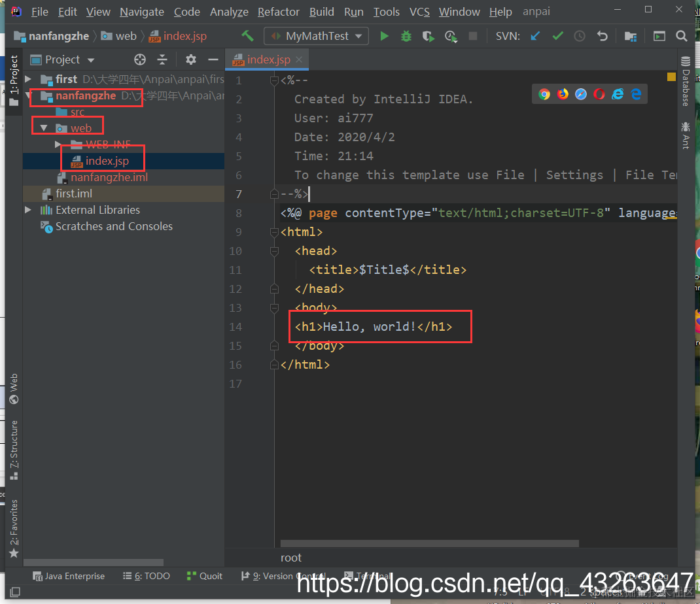
Task: Click yellow inspection indicator square
Action: pyautogui.click(x=671, y=76)
